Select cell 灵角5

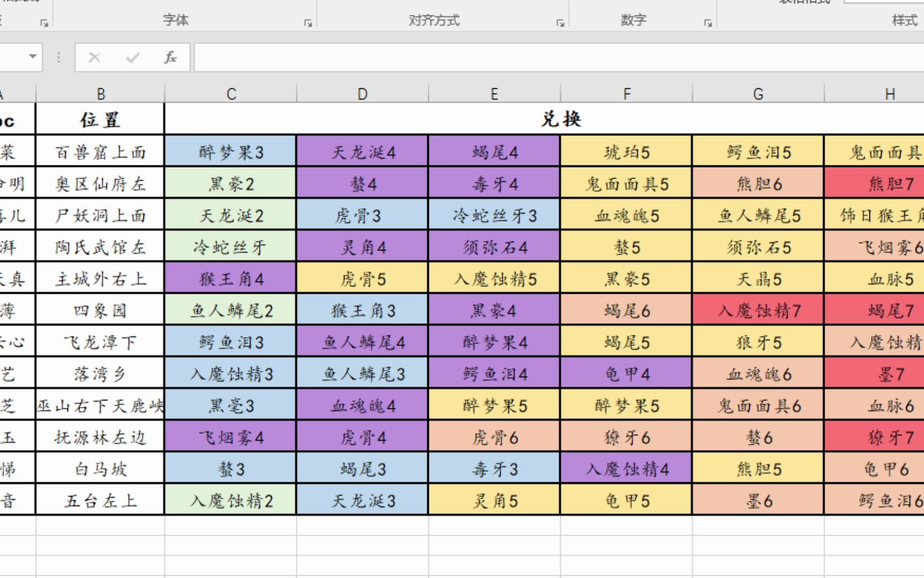point(495,500)
